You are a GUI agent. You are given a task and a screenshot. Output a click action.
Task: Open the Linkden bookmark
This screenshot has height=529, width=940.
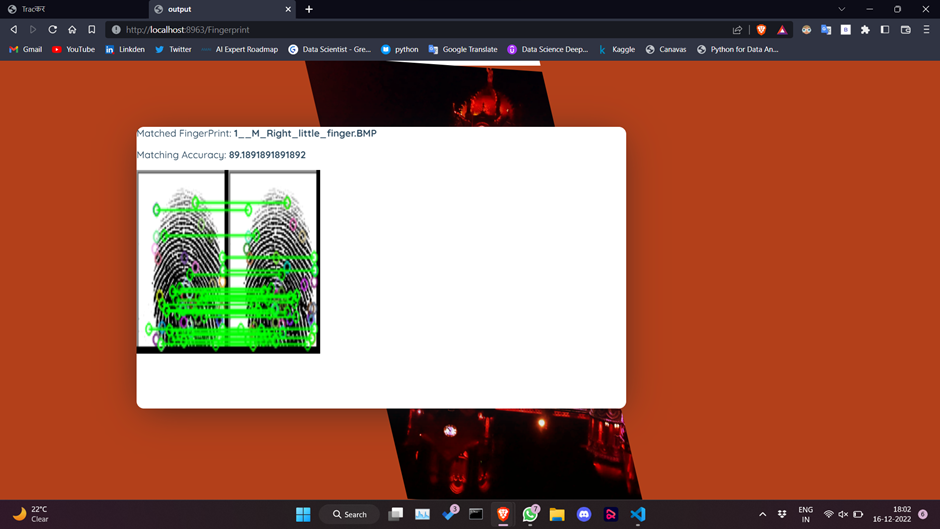coord(125,49)
